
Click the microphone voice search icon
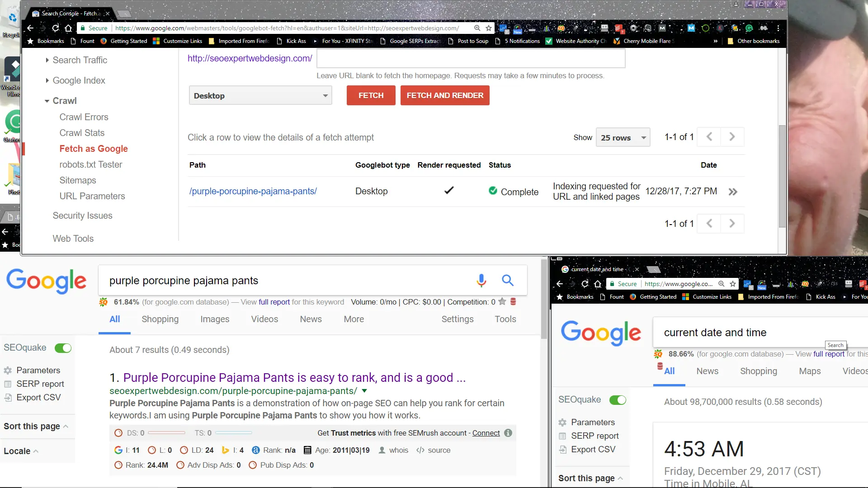point(481,281)
